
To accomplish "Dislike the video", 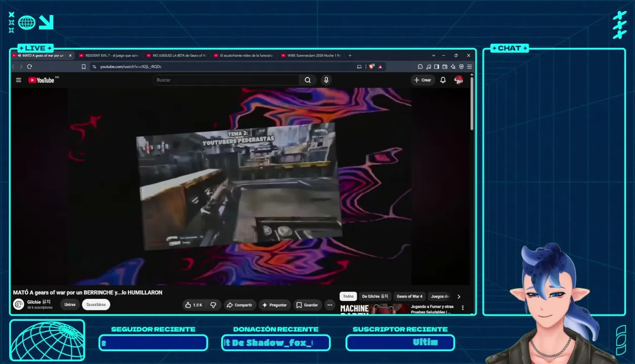I will (x=214, y=305).
